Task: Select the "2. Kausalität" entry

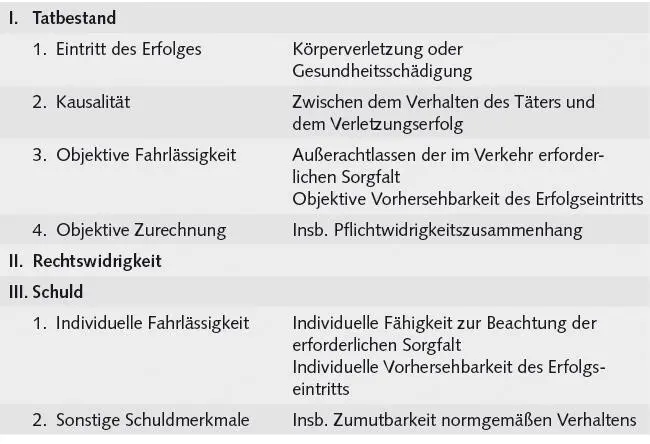Action: 84,102
